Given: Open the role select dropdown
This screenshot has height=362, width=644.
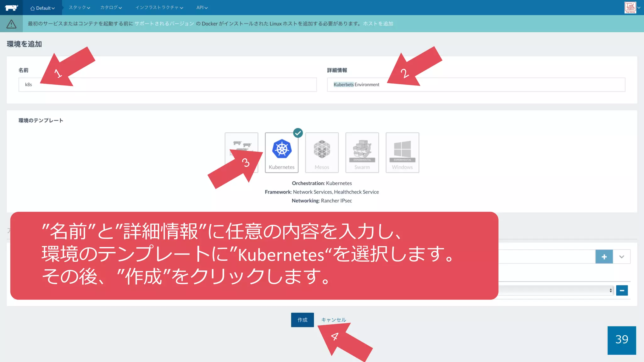Looking at the screenshot, I should [x=556, y=290].
